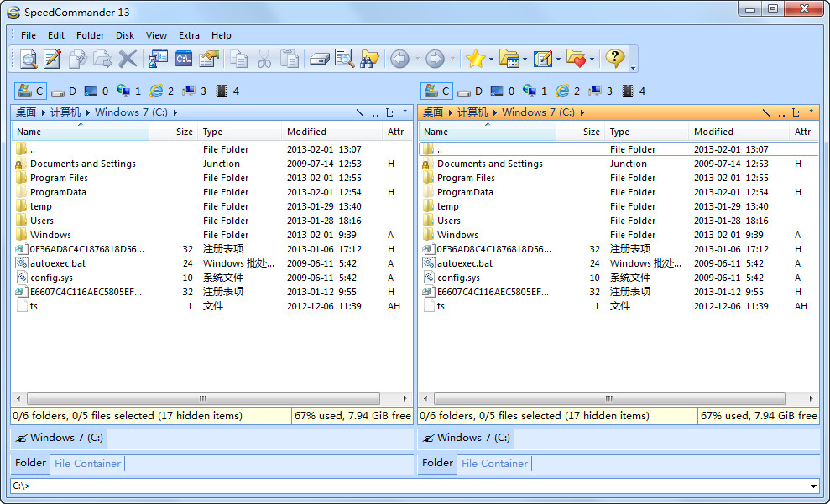
Task: Open the folder-calendar icon's dropdown arrow
Action: [x=525, y=59]
